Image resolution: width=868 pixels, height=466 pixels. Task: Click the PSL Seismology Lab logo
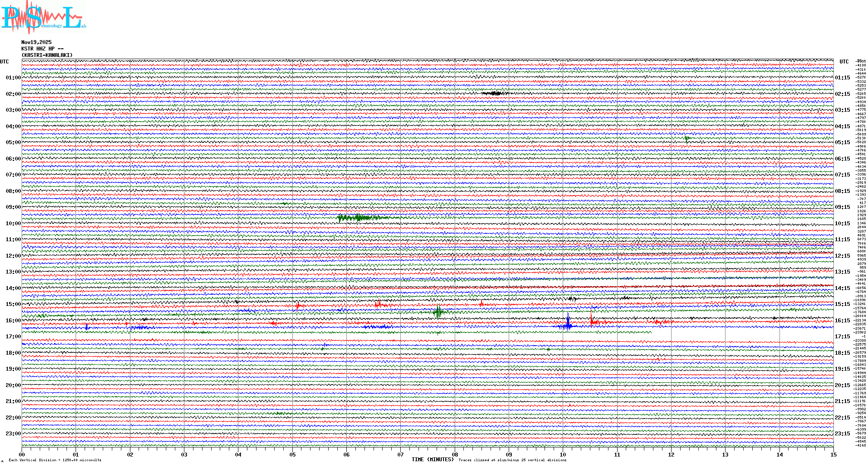pyautogui.click(x=42, y=17)
